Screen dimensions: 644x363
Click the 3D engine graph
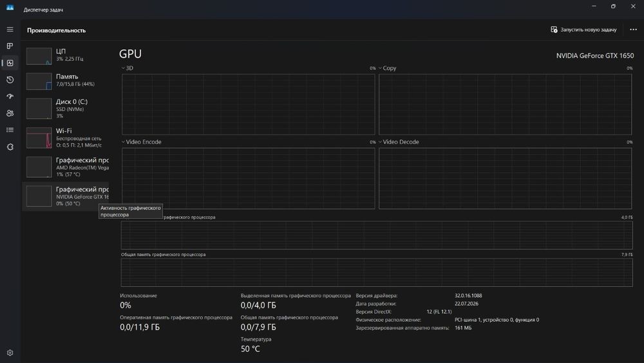coord(249,104)
